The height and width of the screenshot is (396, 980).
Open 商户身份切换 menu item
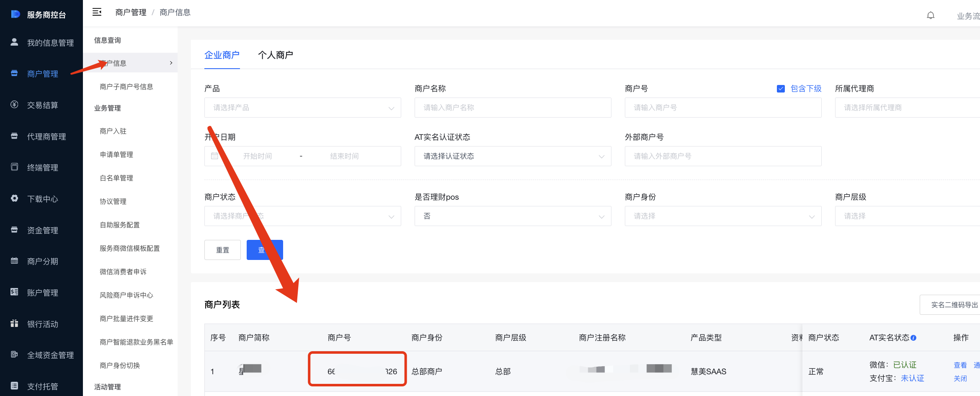point(120,365)
